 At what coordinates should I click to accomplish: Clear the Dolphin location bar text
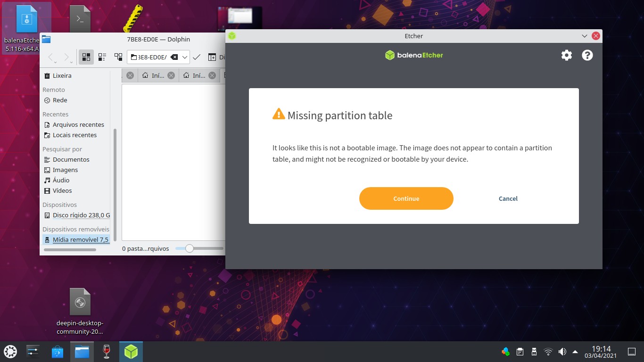point(174,57)
